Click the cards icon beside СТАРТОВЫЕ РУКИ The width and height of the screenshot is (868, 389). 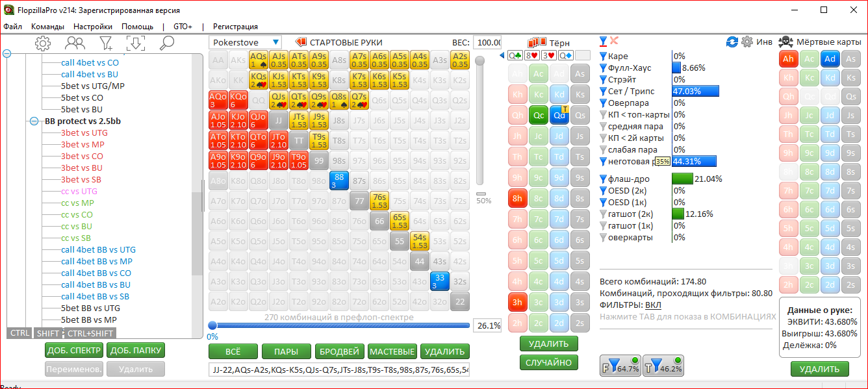[301, 42]
